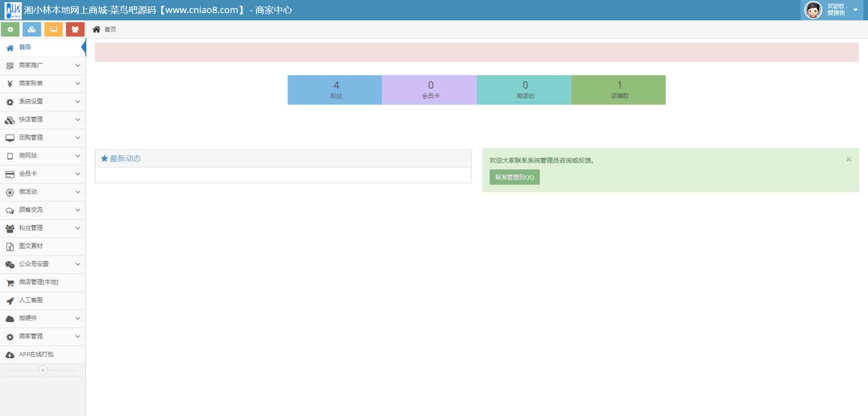The height and width of the screenshot is (416, 868).
Task: Select 首页 in the sidebar
Action: click(x=25, y=47)
